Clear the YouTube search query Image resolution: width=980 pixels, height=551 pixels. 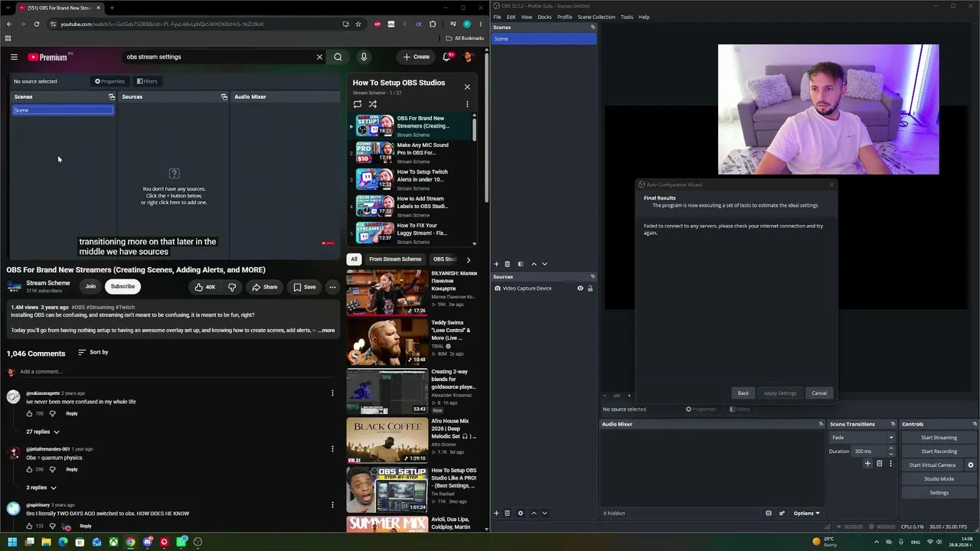(x=319, y=57)
